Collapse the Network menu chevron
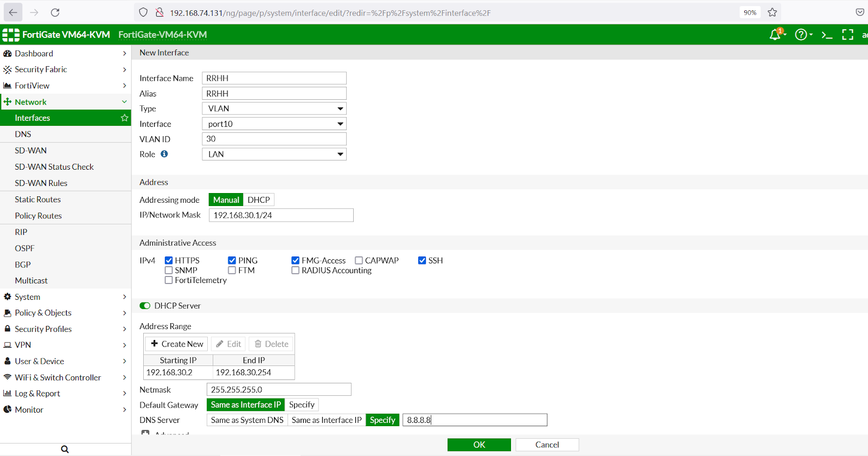 [x=124, y=102]
